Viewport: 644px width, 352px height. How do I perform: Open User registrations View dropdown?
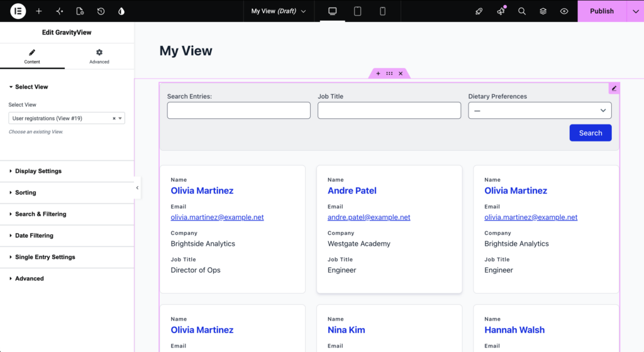[x=67, y=118]
